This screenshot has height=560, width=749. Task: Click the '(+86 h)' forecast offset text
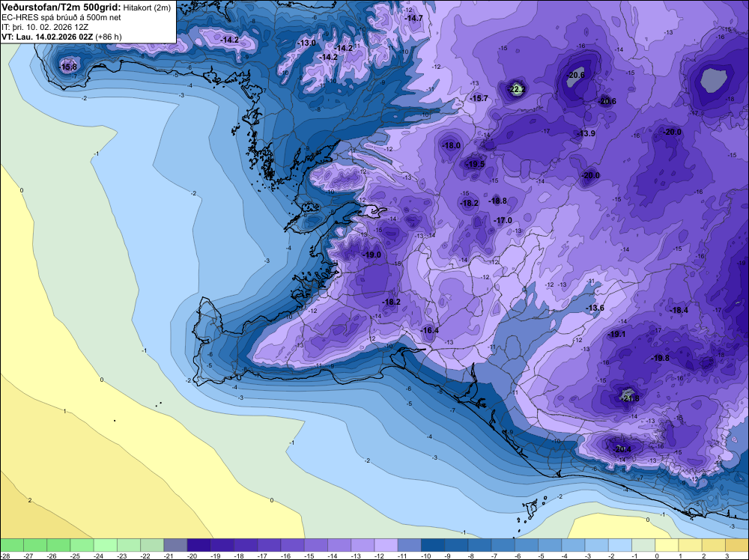109,37
